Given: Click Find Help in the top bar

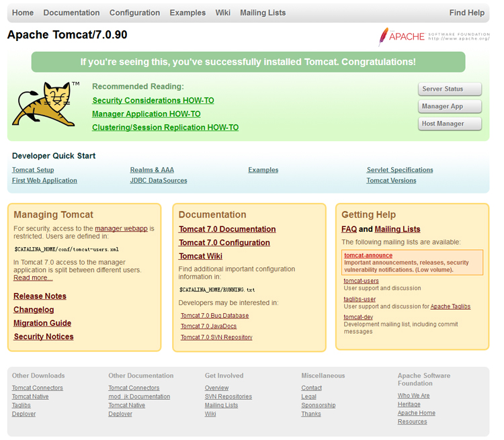Looking at the screenshot, I should tap(467, 13).
